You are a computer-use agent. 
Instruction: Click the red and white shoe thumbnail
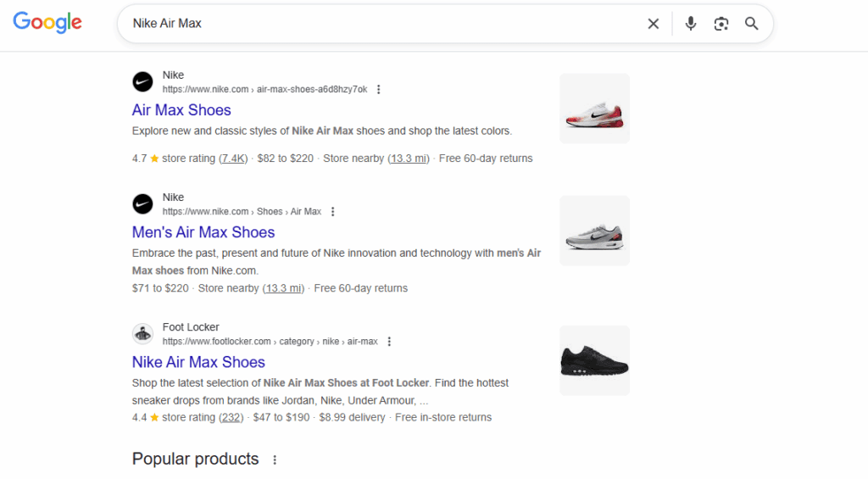594,109
